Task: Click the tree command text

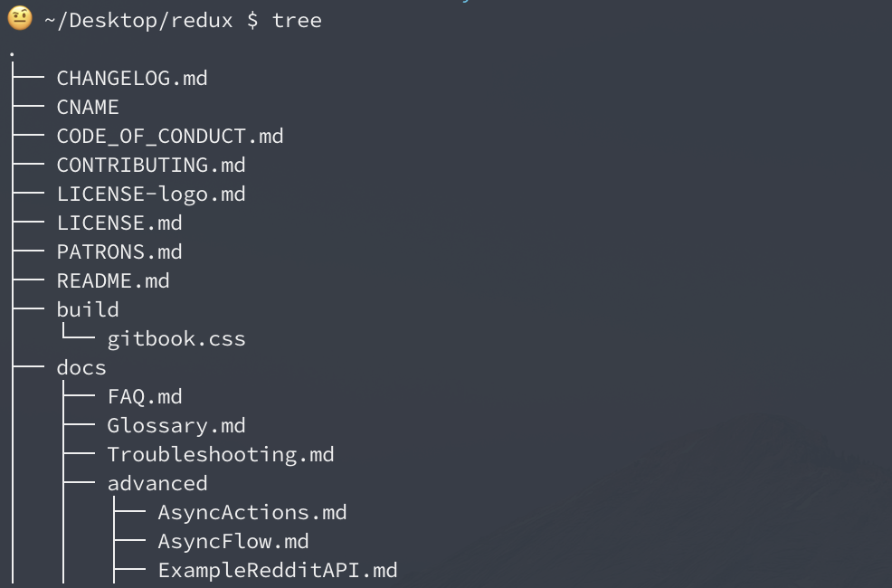Action: (297, 21)
